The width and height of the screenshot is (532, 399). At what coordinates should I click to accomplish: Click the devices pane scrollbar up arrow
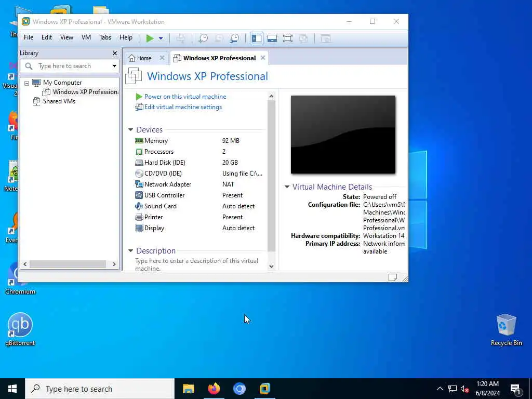click(x=271, y=96)
